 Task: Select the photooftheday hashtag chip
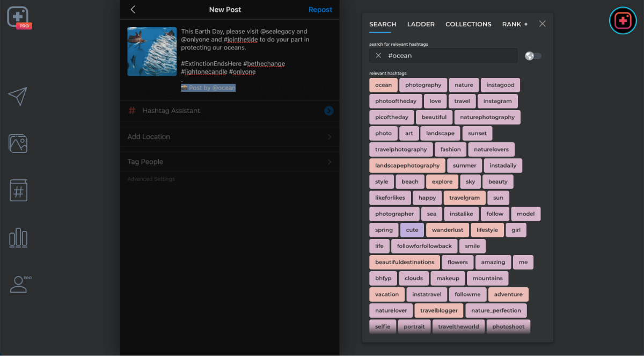coord(396,101)
